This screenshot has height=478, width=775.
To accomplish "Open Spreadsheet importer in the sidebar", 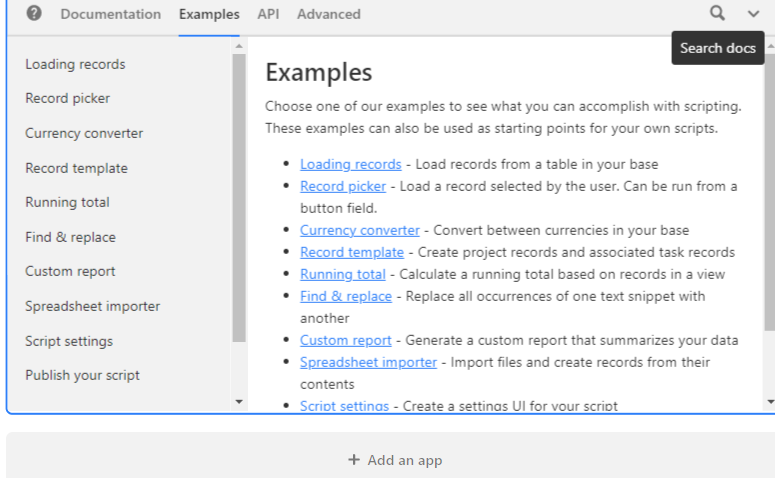I will pos(92,306).
